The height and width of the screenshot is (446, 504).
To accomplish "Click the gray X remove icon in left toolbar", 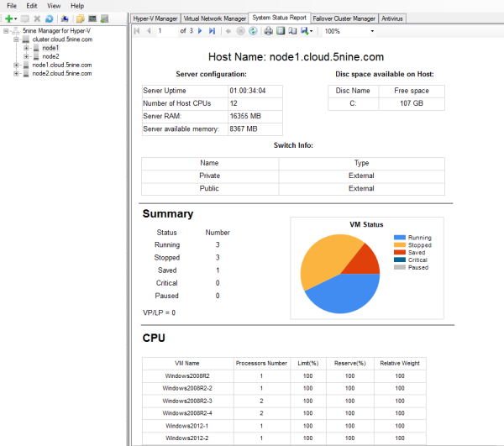I will (37, 18).
